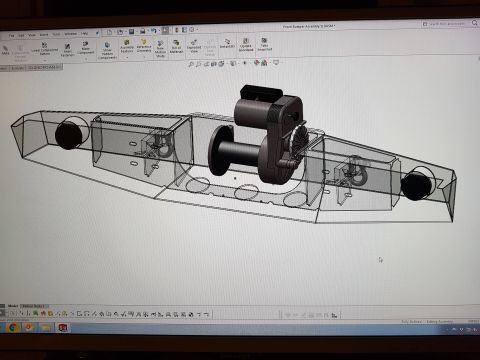Expand Assembly Features dropdown arrow

pos(127,57)
